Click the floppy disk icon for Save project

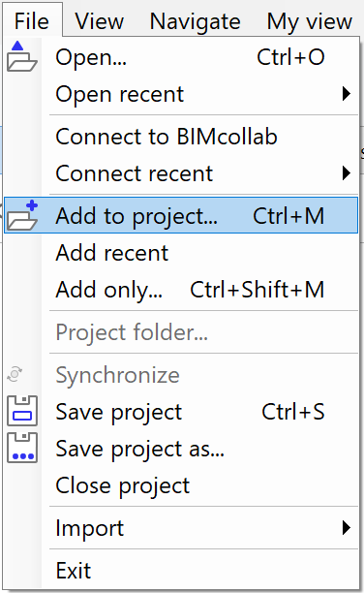(22, 411)
